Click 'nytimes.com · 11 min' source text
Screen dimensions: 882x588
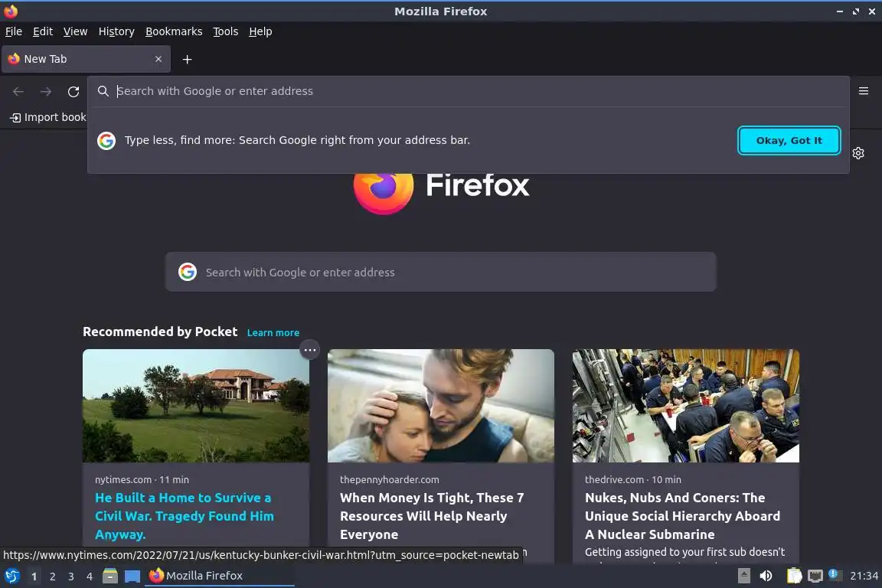[142, 479]
